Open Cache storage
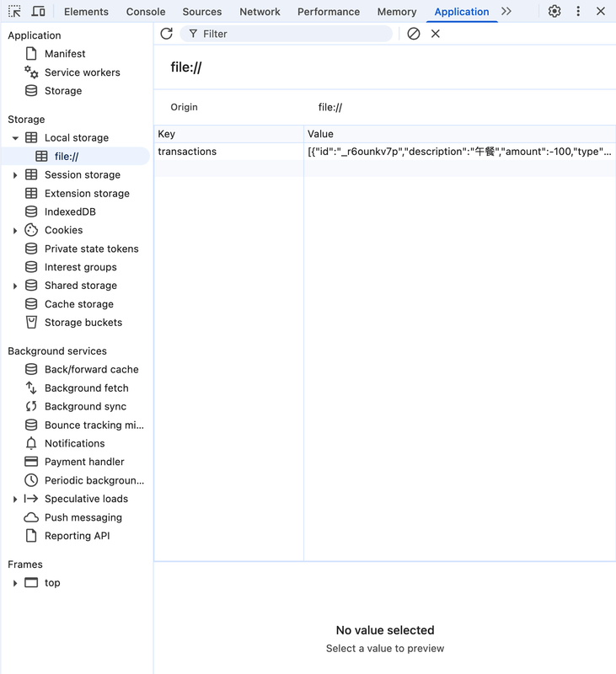This screenshot has height=674, width=616. point(79,304)
